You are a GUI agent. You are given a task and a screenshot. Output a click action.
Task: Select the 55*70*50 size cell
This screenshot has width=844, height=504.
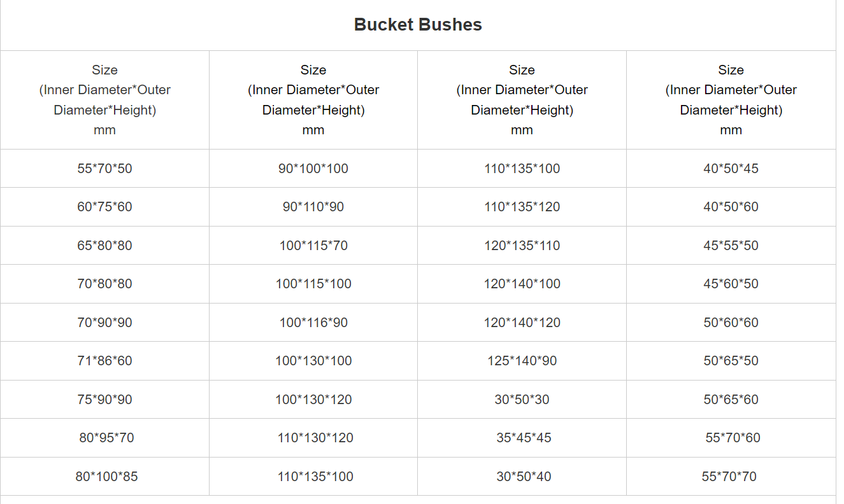(104, 169)
